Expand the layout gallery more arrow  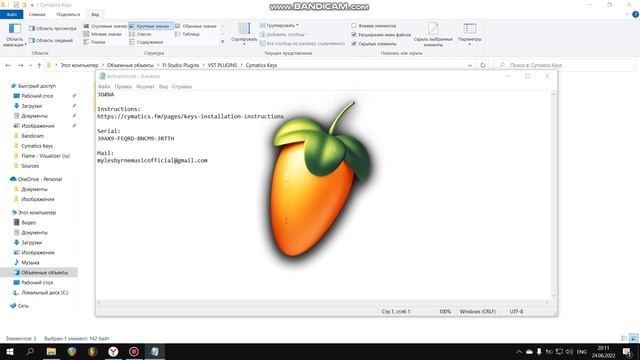click(222, 42)
